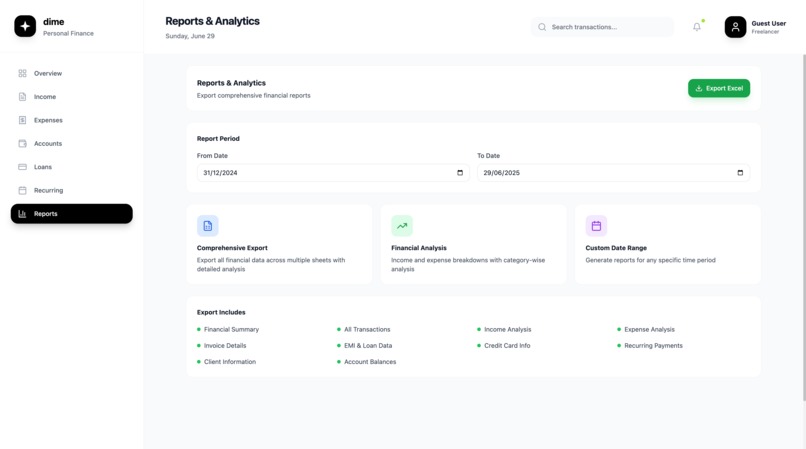Image resolution: width=806 pixels, height=449 pixels.
Task: Open the Income section
Action: pos(71,97)
